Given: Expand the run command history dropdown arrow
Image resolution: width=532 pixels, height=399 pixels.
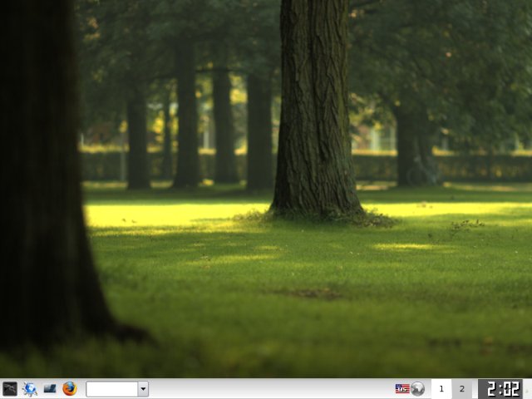Looking at the screenshot, I should (x=143, y=388).
